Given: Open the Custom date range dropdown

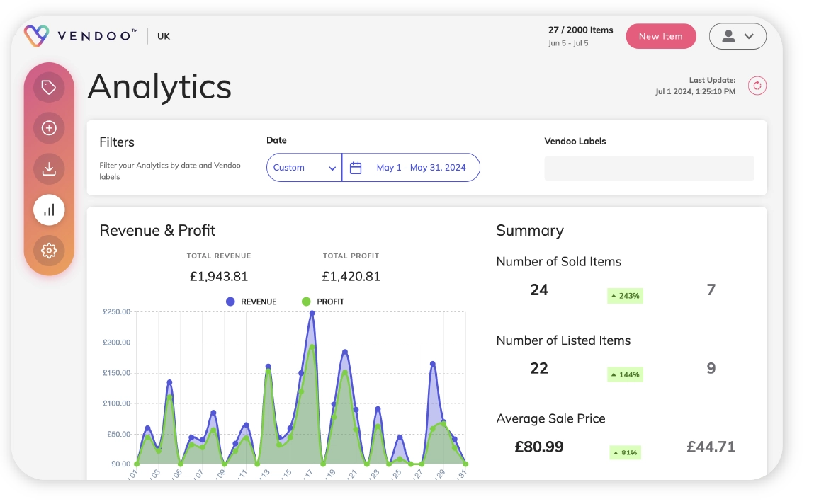Looking at the screenshot, I should (x=303, y=167).
